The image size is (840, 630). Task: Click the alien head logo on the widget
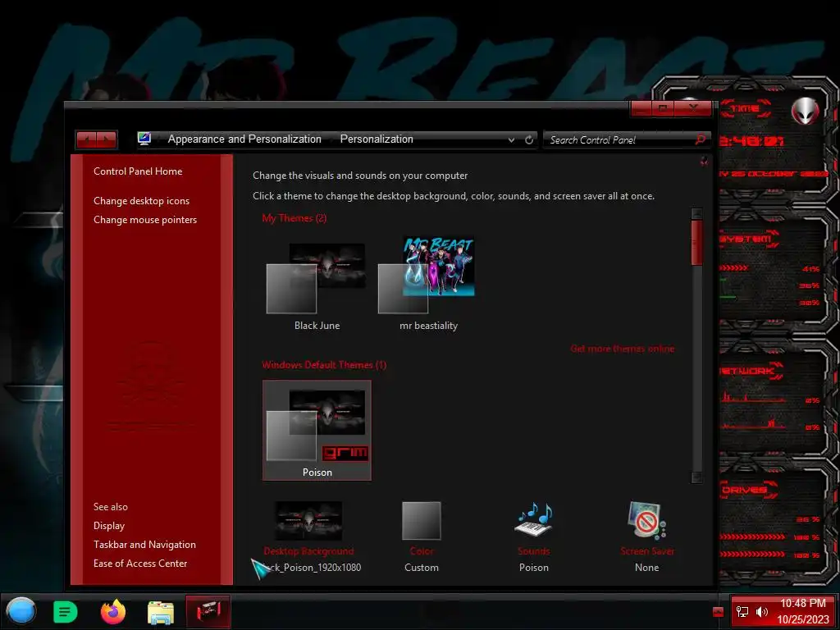click(x=805, y=111)
